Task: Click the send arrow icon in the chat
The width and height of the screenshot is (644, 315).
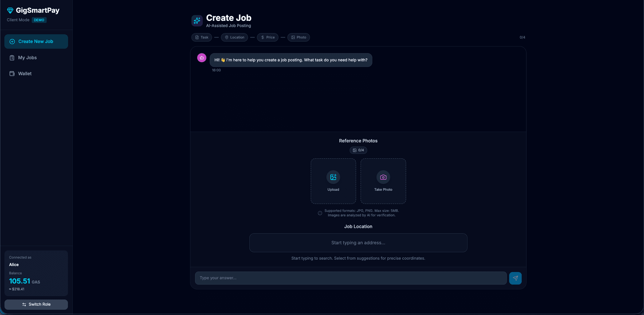Action: tap(516, 278)
